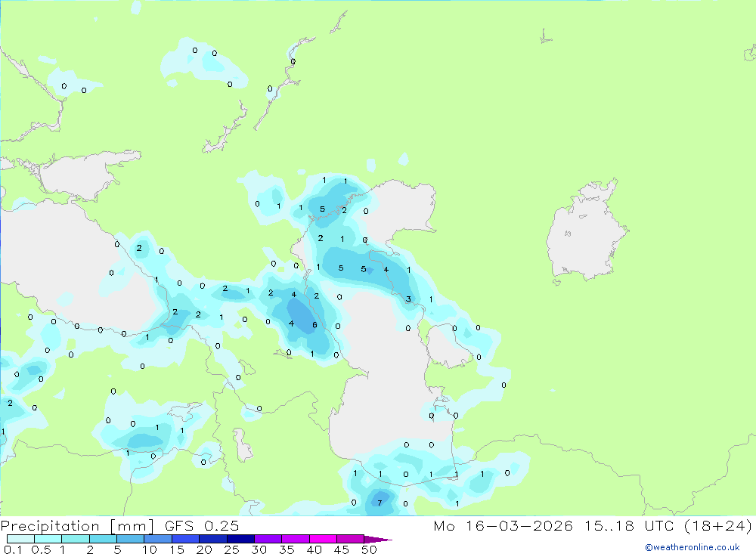
Task: Click the 35–40 mm violet legend swatch
Action: point(296,539)
